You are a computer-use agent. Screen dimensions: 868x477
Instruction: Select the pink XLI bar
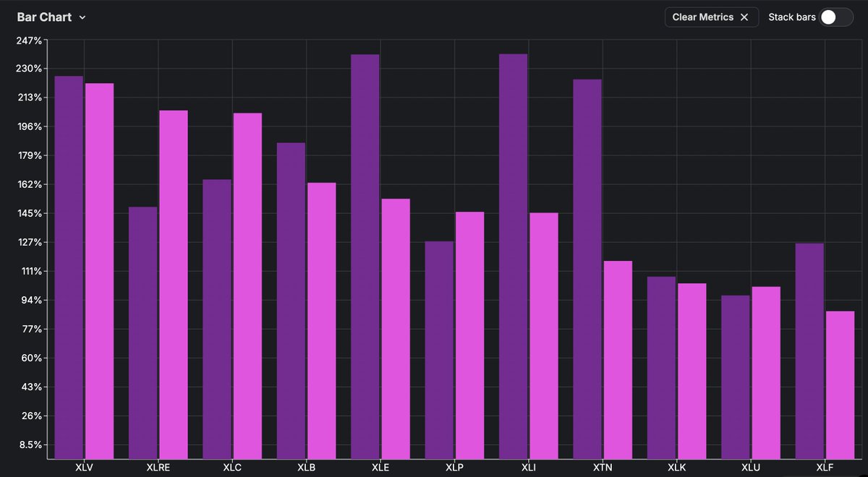pos(543,336)
